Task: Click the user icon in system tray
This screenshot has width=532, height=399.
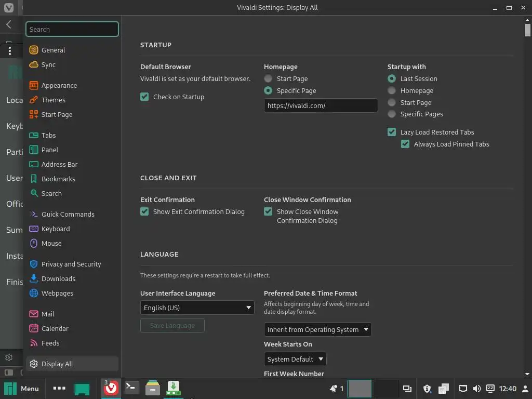Action: [x=525, y=389]
